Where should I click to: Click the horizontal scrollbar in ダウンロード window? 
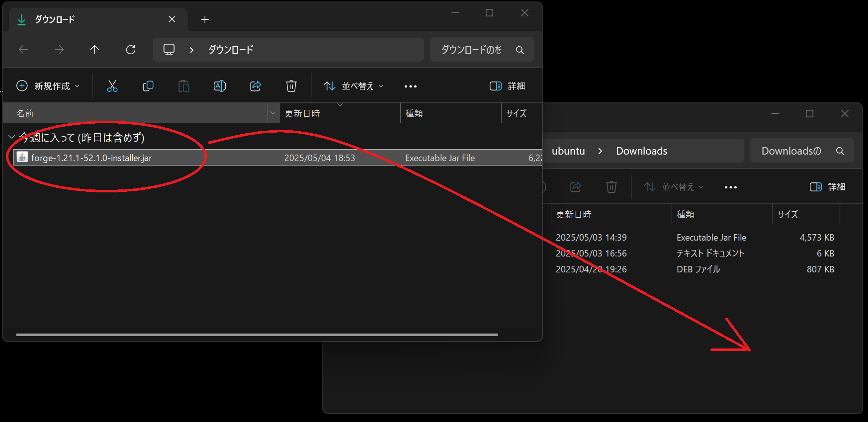coord(257,335)
